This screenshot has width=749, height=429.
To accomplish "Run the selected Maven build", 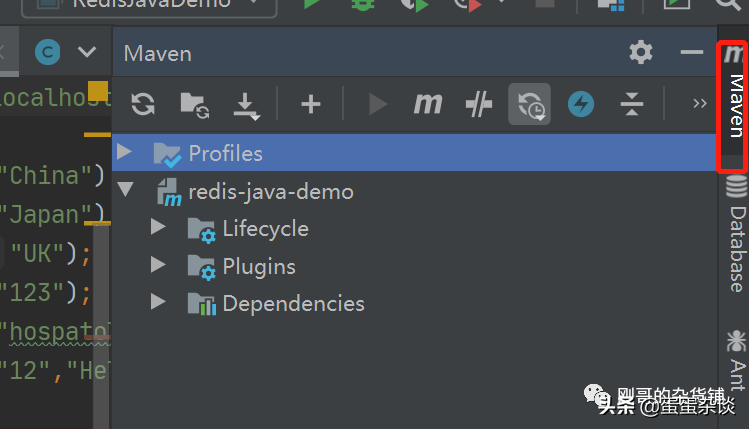I will (x=378, y=104).
